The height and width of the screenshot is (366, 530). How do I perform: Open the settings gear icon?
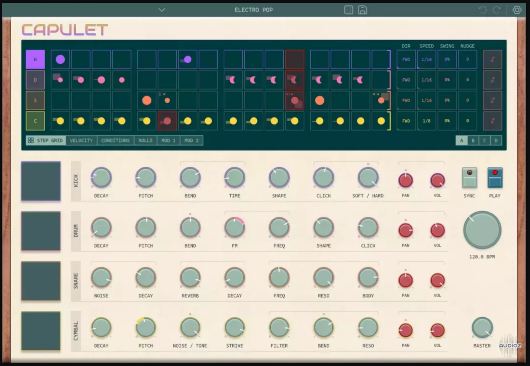pos(517,10)
